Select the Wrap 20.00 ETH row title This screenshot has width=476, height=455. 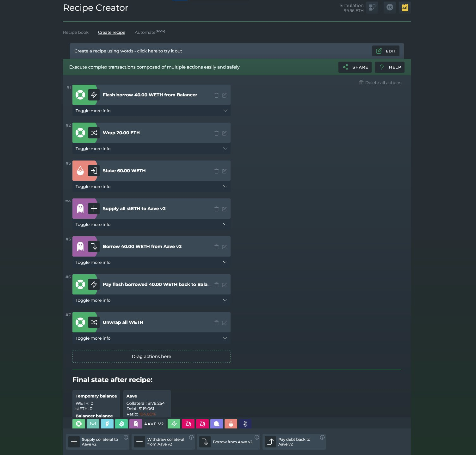pos(121,133)
